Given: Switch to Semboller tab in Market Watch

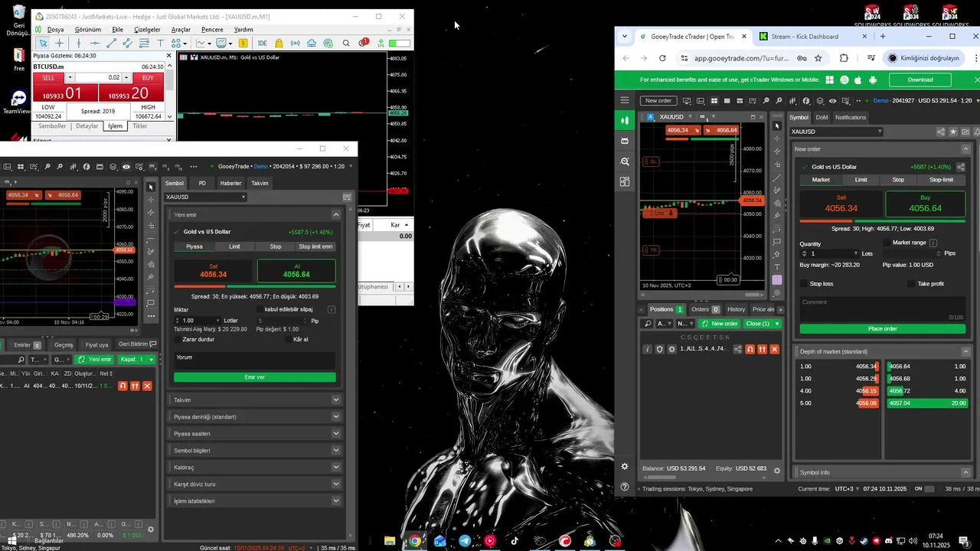Looking at the screenshot, I should click(52, 126).
